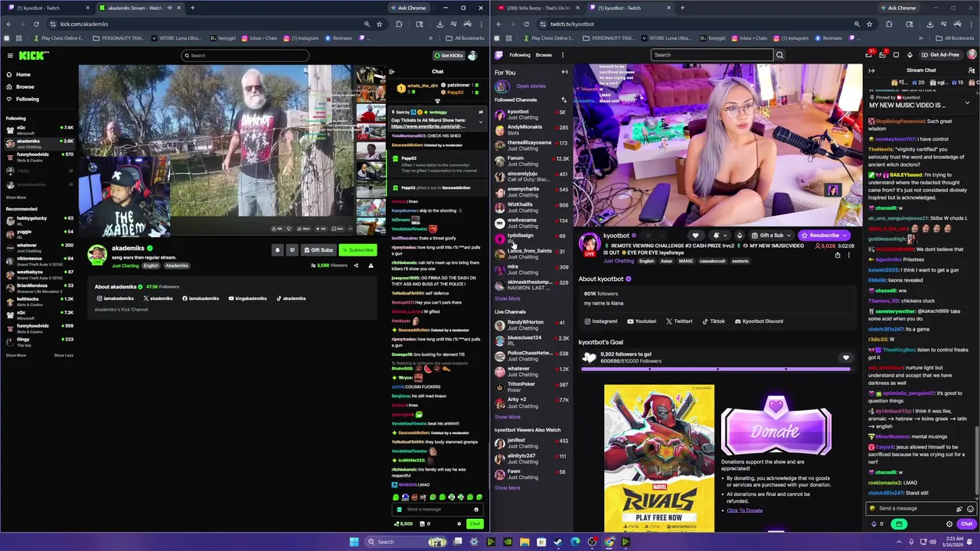Click the Click To Donate link
Image resolution: width=980 pixels, height=551 pixels.
744,510
